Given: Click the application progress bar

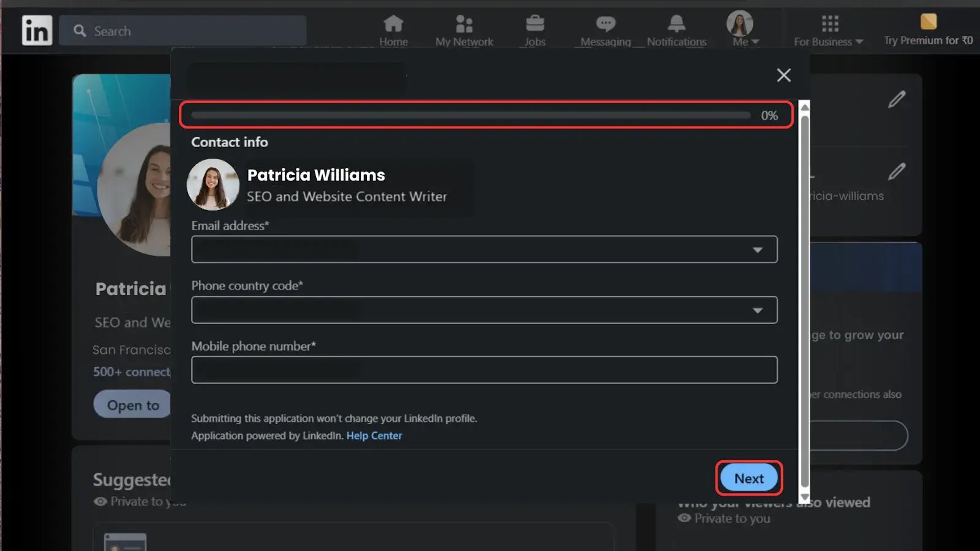Looking at the screenshot, I should (470, 115).
